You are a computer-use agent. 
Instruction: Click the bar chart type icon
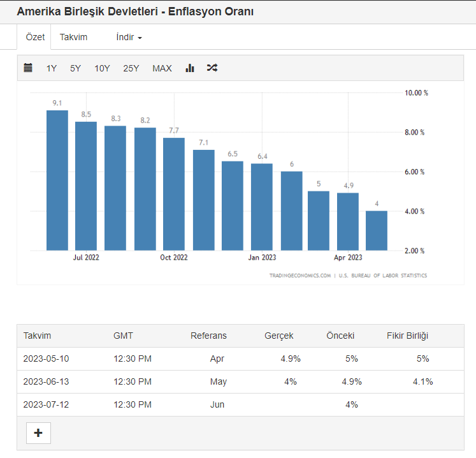click(190, 68)
